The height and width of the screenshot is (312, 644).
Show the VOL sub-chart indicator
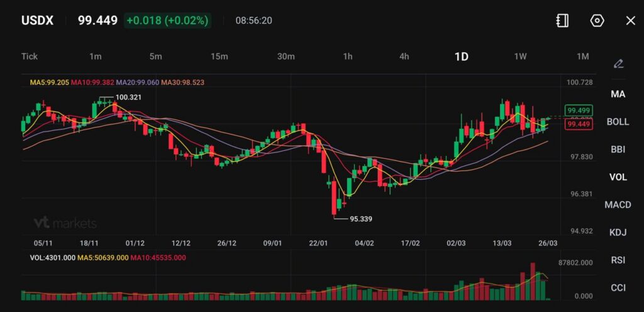pos(618,177)
